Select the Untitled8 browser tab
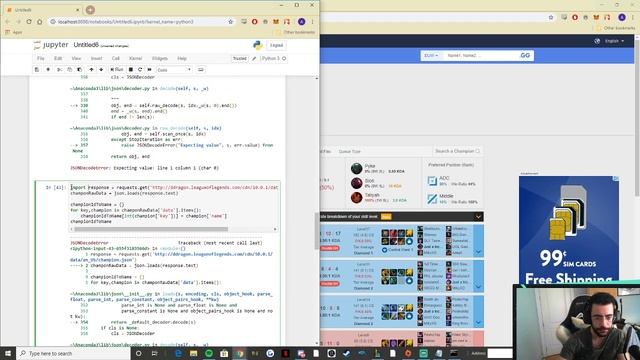Image resolution: width=640 pixels, height=360 pixels. (43, 9)
